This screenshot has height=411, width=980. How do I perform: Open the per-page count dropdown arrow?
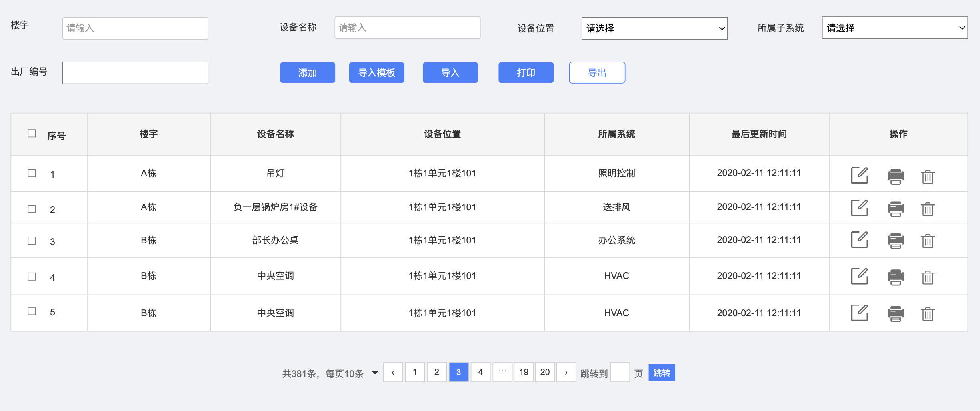point(375,373)
